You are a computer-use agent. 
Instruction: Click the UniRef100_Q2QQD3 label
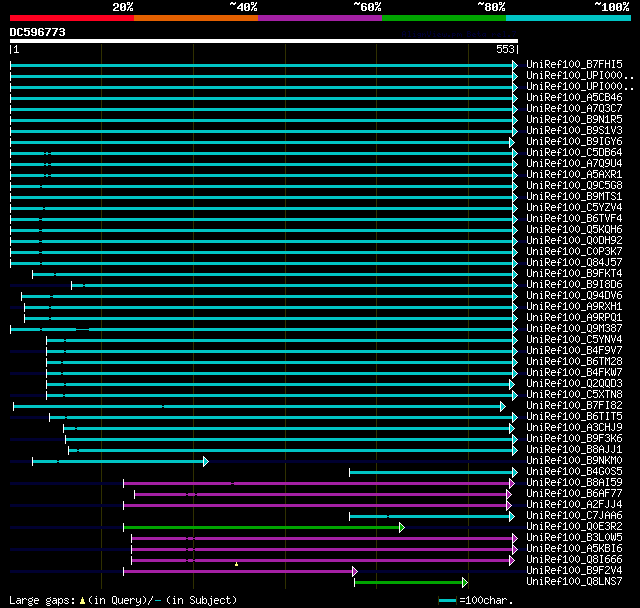[574, 384]
